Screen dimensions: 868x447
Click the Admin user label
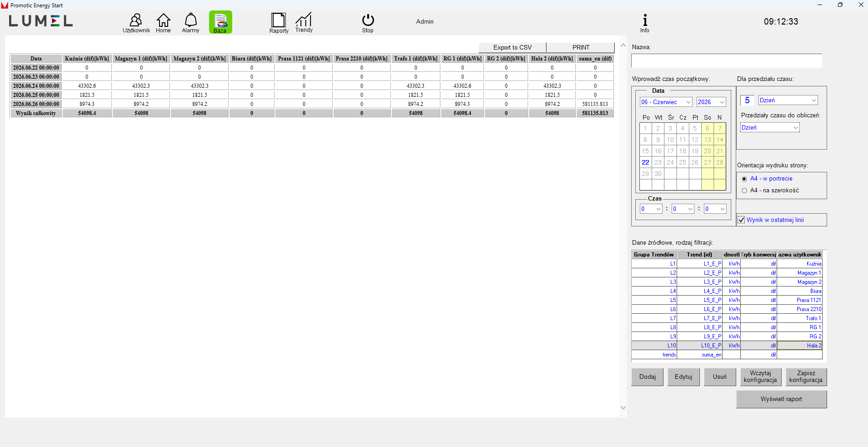tap(424, 21)
